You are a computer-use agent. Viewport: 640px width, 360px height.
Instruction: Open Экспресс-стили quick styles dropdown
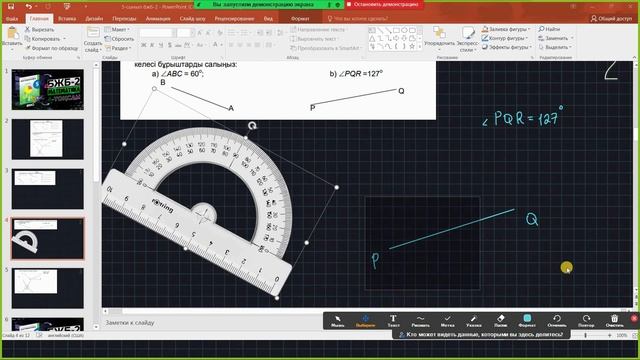tap(468, 39)
